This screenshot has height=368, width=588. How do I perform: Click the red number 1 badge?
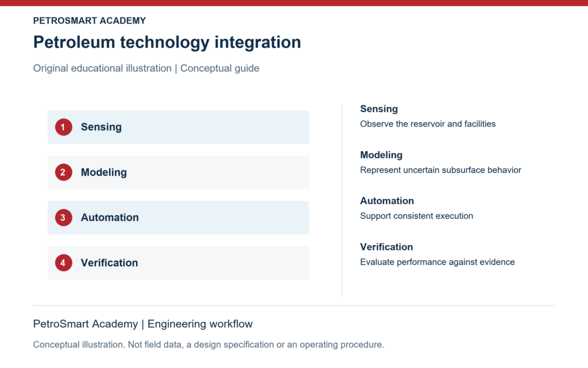(x=63, y=127)
